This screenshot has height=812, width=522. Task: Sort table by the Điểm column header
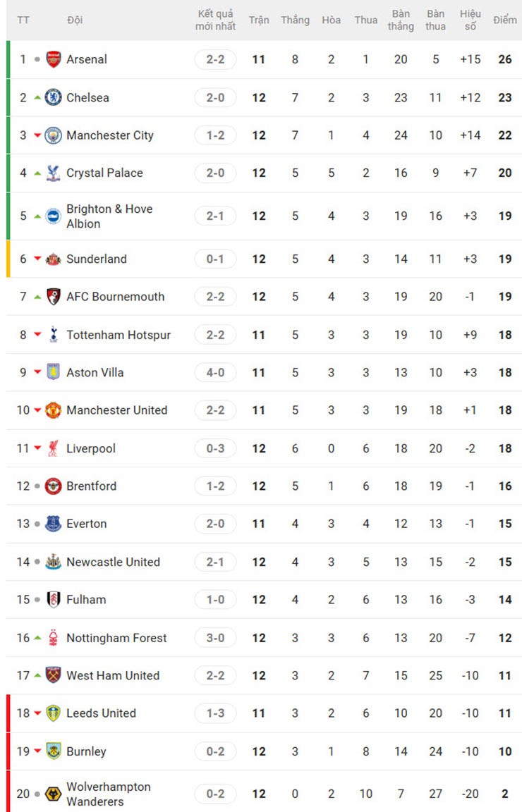pos(504,20)
